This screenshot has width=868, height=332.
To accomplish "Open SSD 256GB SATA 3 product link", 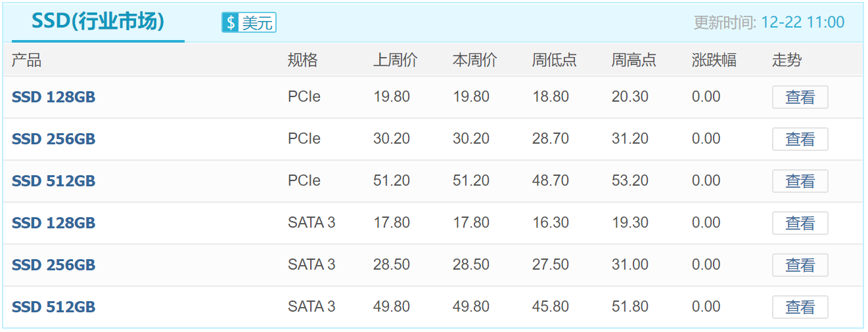I will click(x=54, y=265).
